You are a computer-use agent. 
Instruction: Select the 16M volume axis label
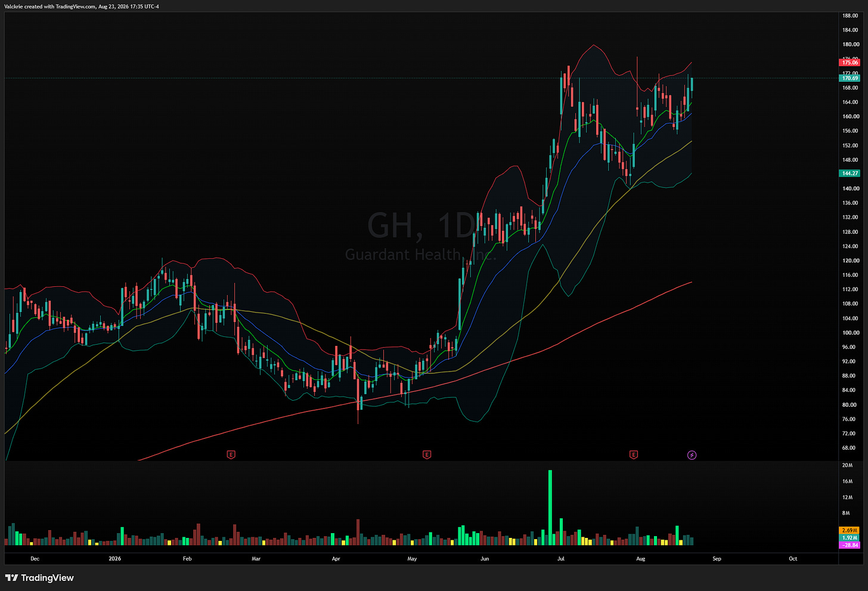click(847, 481)
